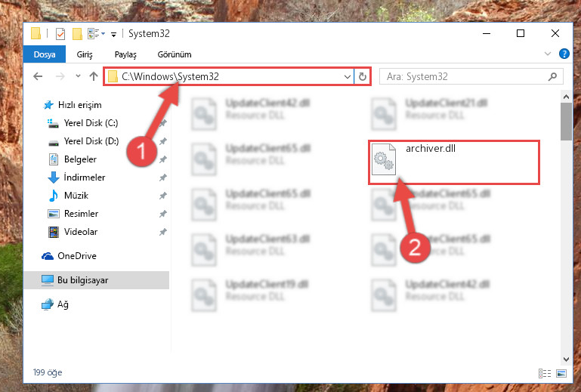Image resolution: width=581 pixels, height=392 pixels.
Task: Open Customize Quick Access Toolbar dropdown
Action: [x=114, y=35]
